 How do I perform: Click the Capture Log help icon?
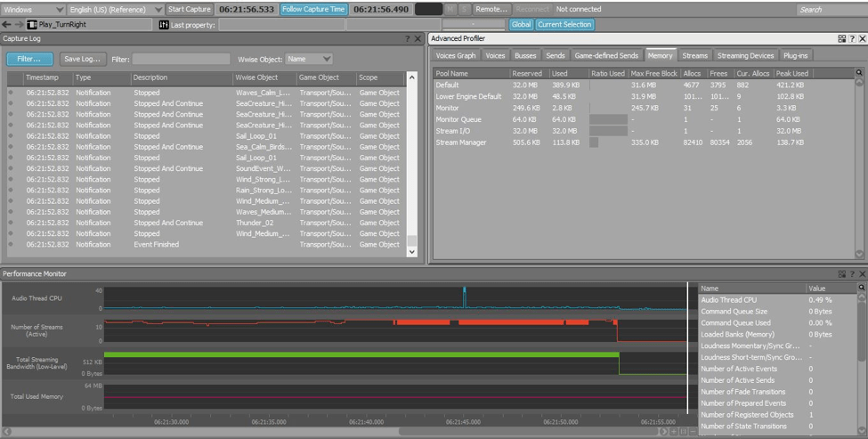point(408,39)
